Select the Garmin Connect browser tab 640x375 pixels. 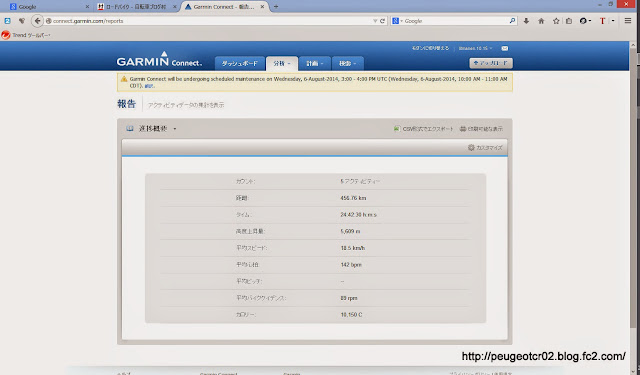tap(224, 7)
